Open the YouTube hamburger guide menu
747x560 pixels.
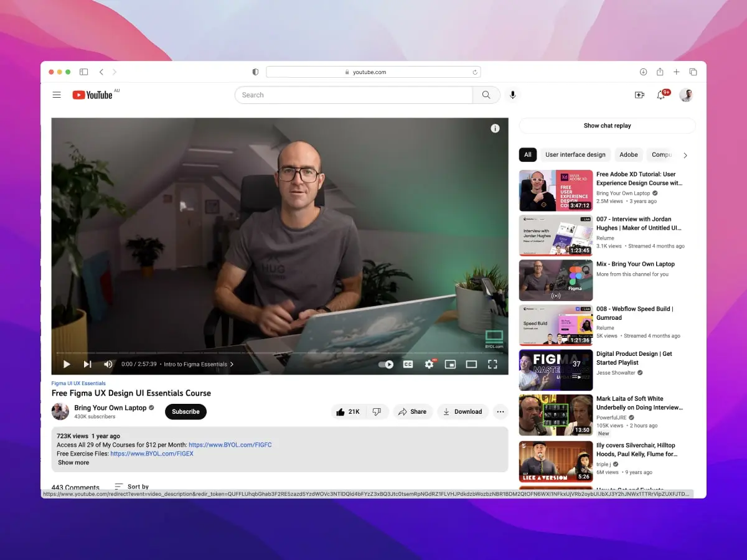(57, 95)
